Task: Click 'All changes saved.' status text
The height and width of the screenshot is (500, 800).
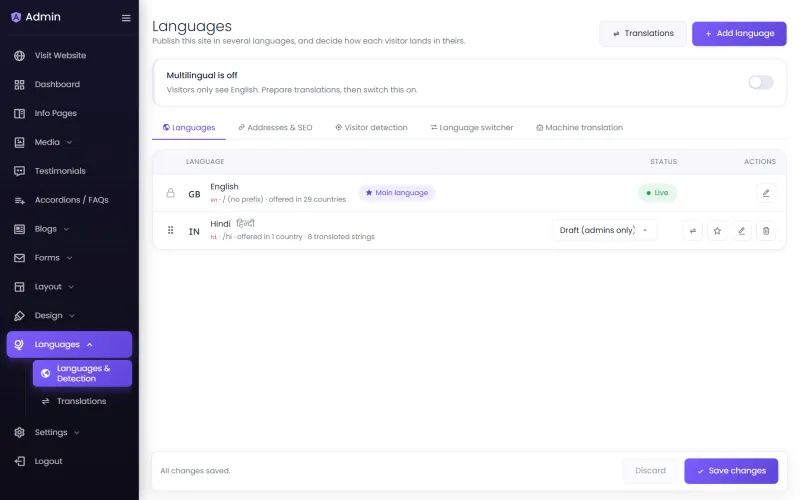Action: [195, 471]
